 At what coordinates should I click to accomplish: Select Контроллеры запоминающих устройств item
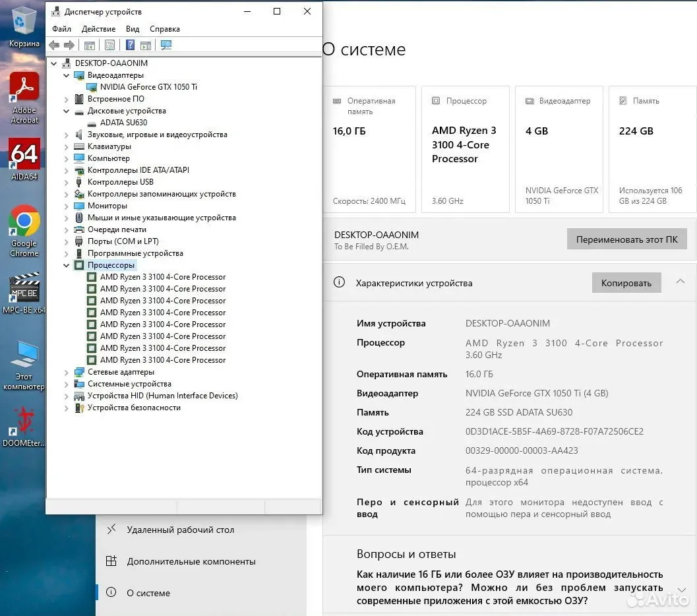pyautogui.click(x=162, y=194)
